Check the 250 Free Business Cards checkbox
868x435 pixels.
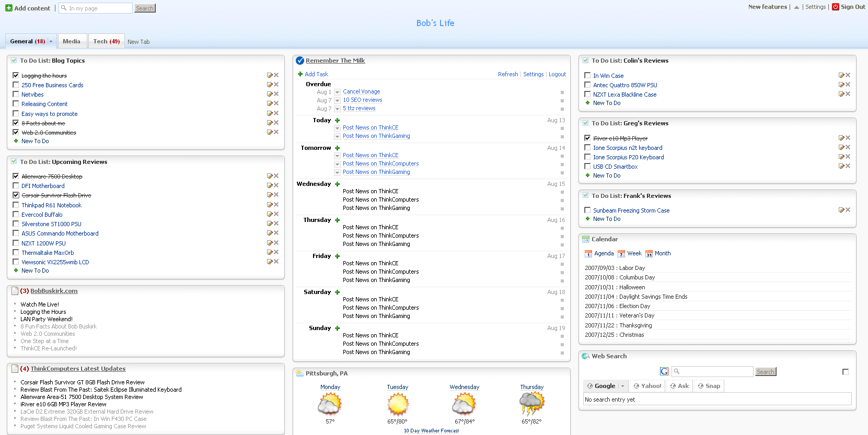(16, 85)
